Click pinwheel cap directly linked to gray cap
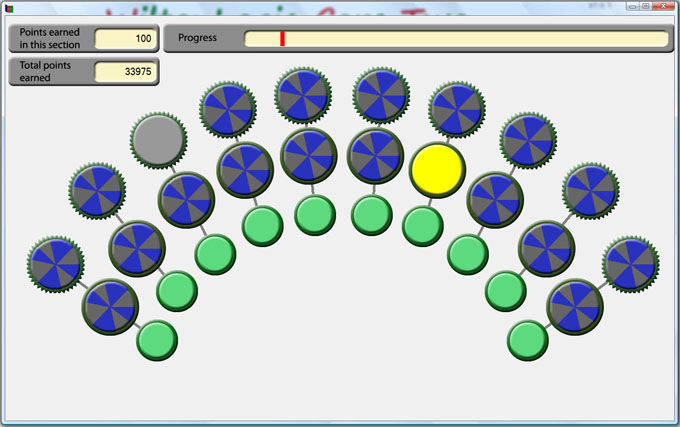Viewport: 680px width, 427px height. (186, 199)
